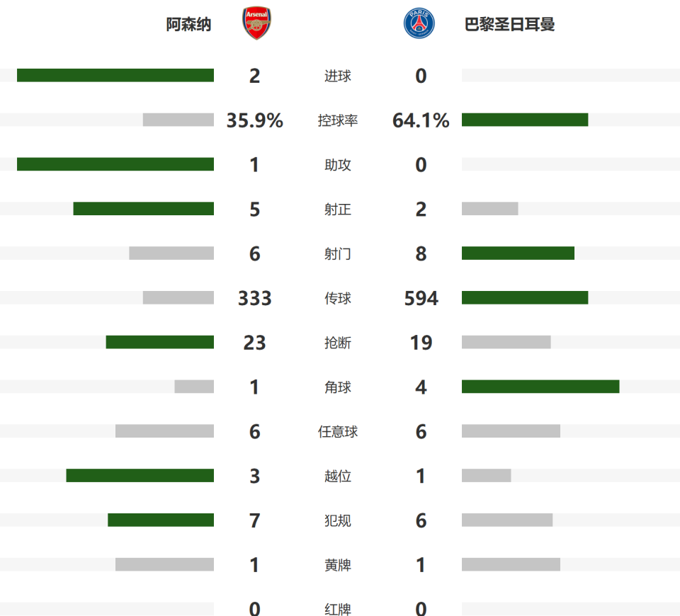Click the Paris Saint-Germain club crest
Image resolution: width=680 pixels, height=616 pixels.
(419, 23)
